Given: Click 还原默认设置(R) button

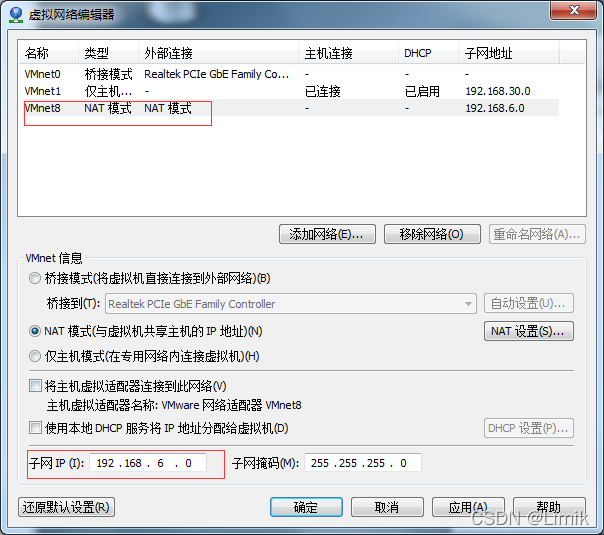Looking at the screenshot, I should (66, 507).
